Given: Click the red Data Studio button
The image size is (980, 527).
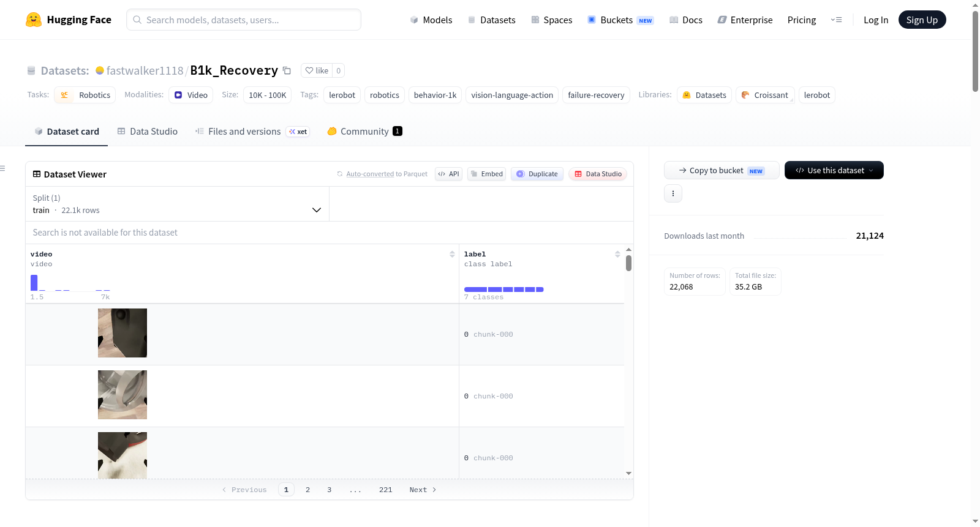Looking at the screenshot, I should (x=597, y=174).
